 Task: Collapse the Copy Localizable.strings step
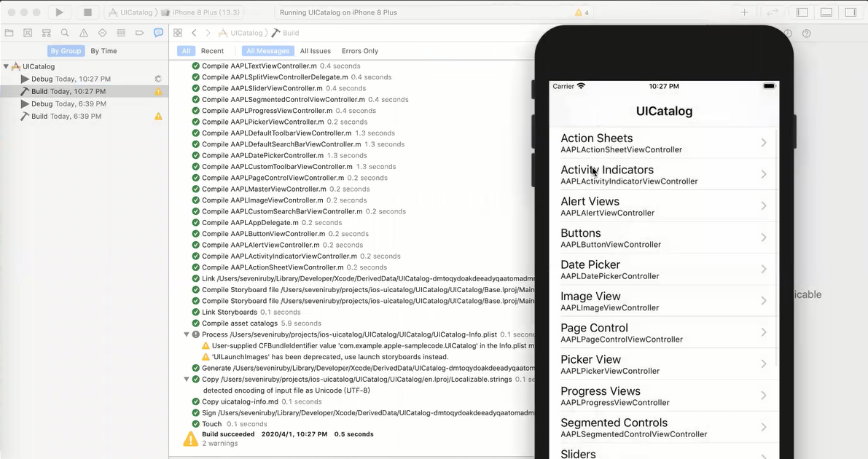[x=187, y=380]
